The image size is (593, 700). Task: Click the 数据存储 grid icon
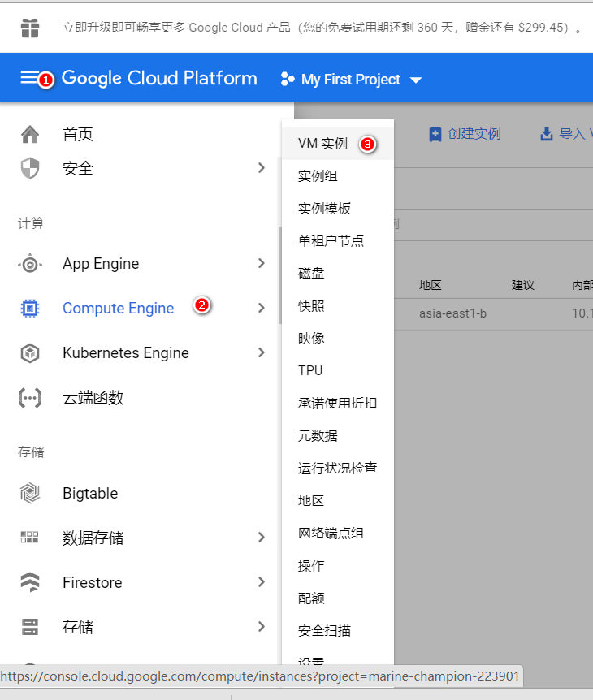tap(30, 537)
